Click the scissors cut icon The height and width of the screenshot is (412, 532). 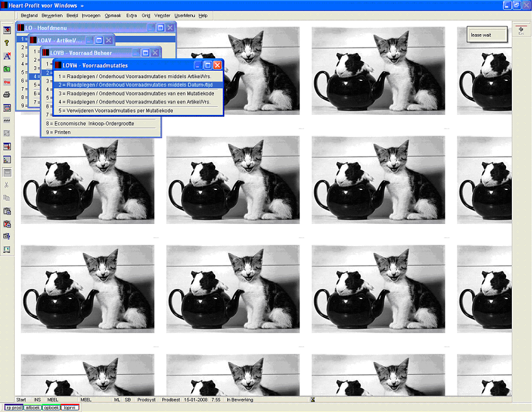(x=7, y=185)
